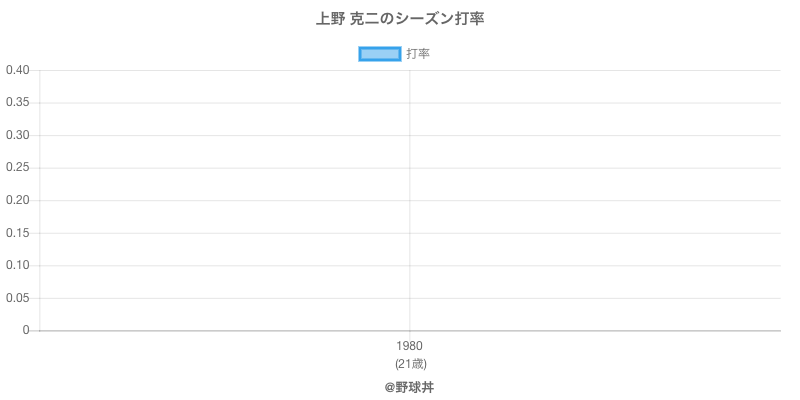The image size is (800, 400).
Task: Click the right end of the 0.20 gridline
Action: click(778, 200)
